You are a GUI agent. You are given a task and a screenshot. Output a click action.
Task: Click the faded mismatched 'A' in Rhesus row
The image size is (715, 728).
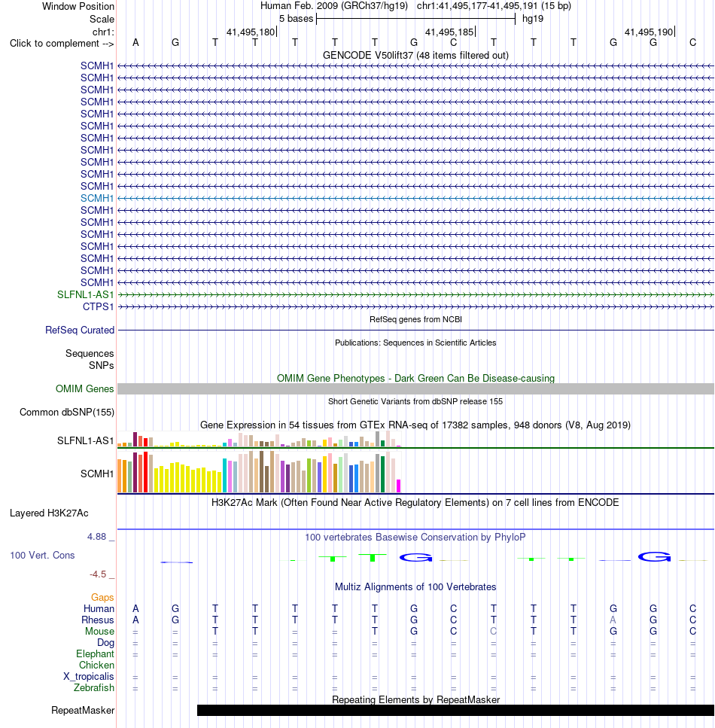coord(613,620)
